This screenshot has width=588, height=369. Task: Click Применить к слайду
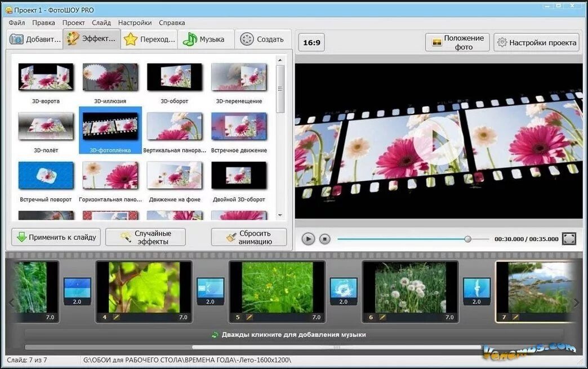[x=56, y=237]
